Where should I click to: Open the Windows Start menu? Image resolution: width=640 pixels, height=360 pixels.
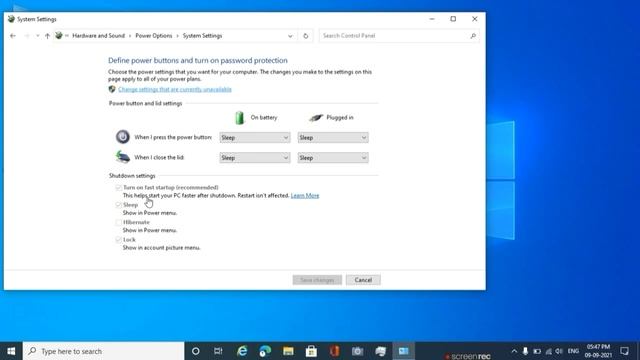coord(11,351)
